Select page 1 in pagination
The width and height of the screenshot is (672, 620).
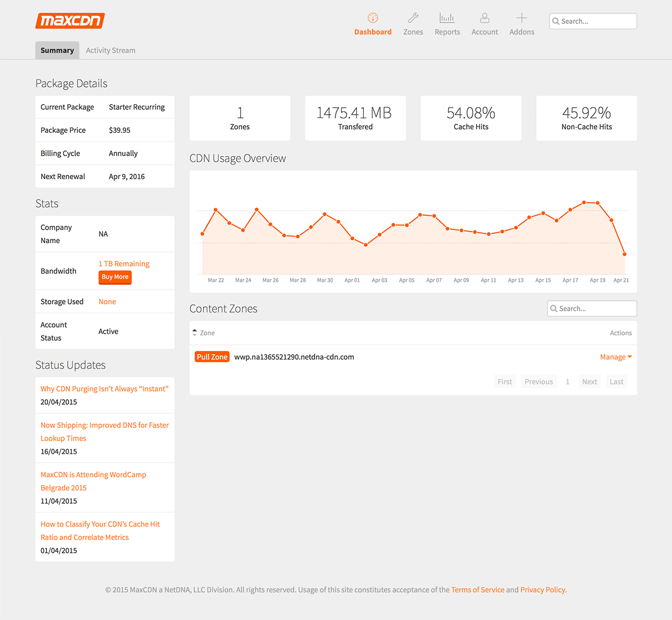tap(567, 382)
